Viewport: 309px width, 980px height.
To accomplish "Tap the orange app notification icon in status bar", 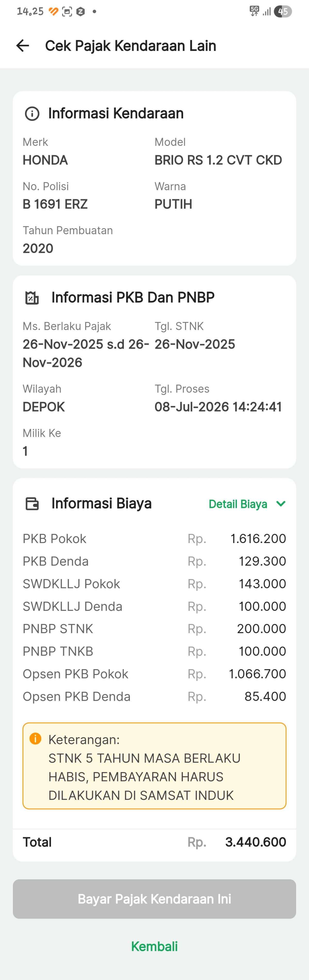I will pyautogui.click(x=54, y=11).
